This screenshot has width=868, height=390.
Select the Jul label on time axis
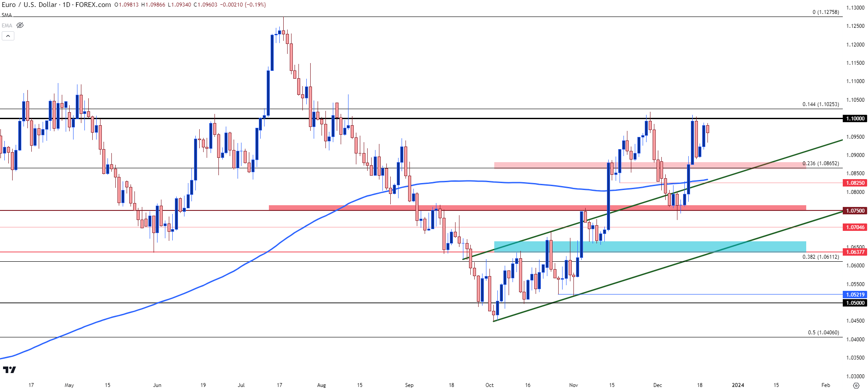click(x=241, y=385)
